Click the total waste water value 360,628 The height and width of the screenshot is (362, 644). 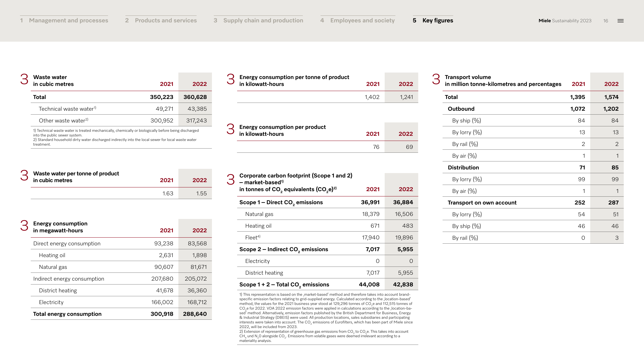[195, 97]
